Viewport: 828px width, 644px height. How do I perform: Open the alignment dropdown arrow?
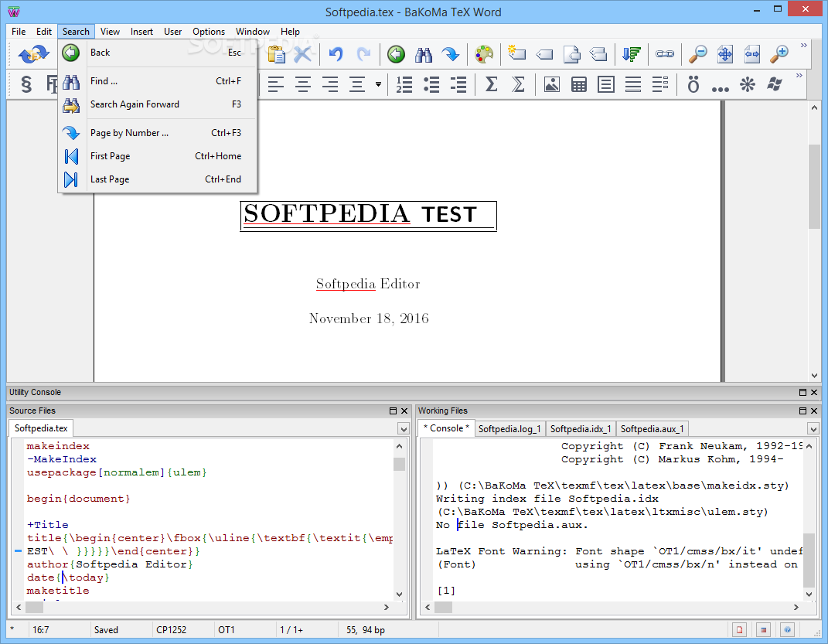tap(378, 84)
